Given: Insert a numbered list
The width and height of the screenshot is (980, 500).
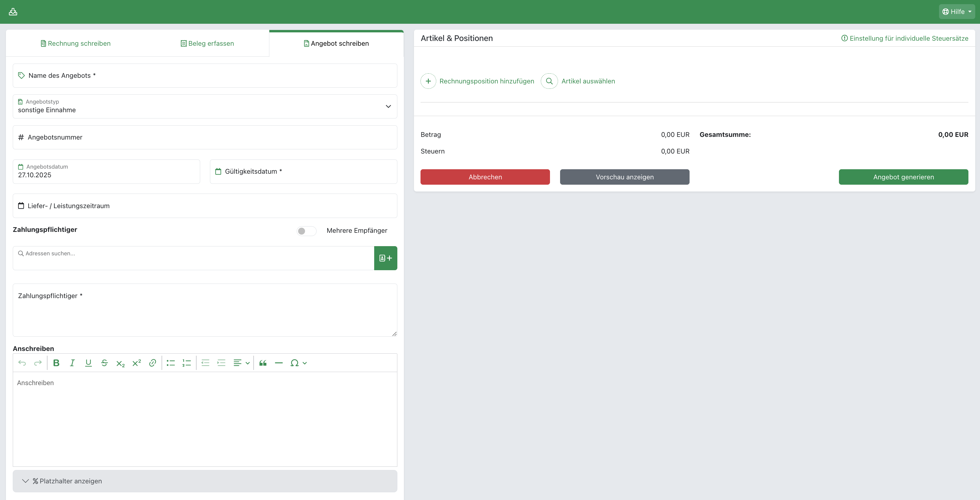Looking at the screenshot, I should tap(186, 363).
